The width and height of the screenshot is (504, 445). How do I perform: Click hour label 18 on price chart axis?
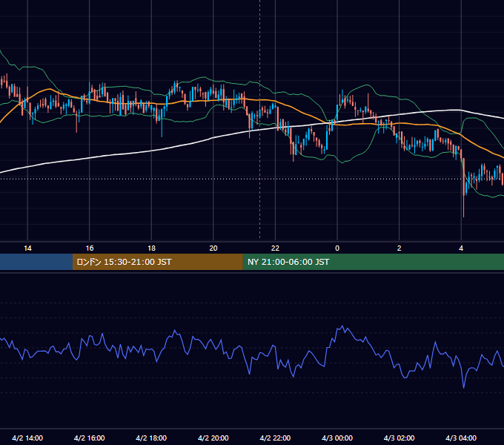click(151, 248)
